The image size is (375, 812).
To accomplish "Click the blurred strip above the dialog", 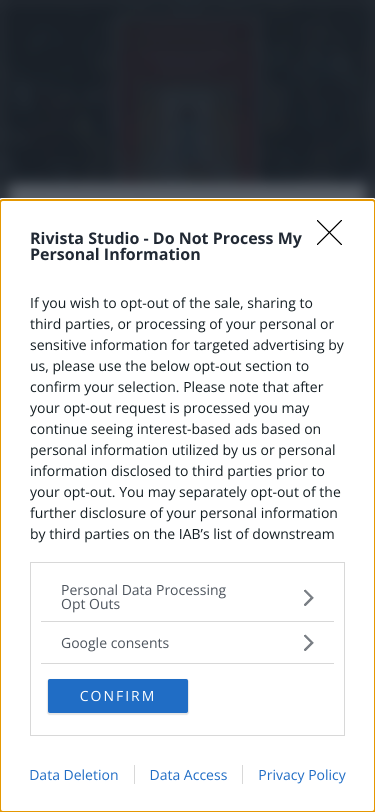I will 188,190.
